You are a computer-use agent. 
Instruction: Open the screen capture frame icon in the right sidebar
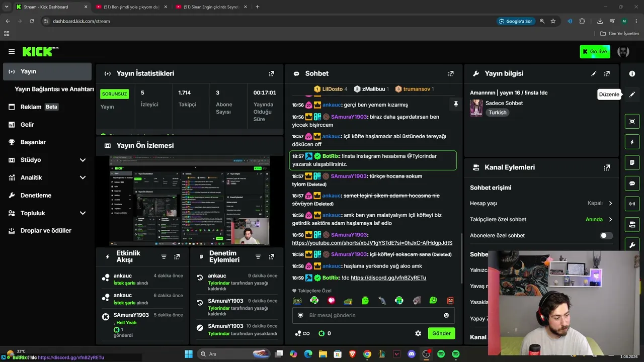coord(632,121)
